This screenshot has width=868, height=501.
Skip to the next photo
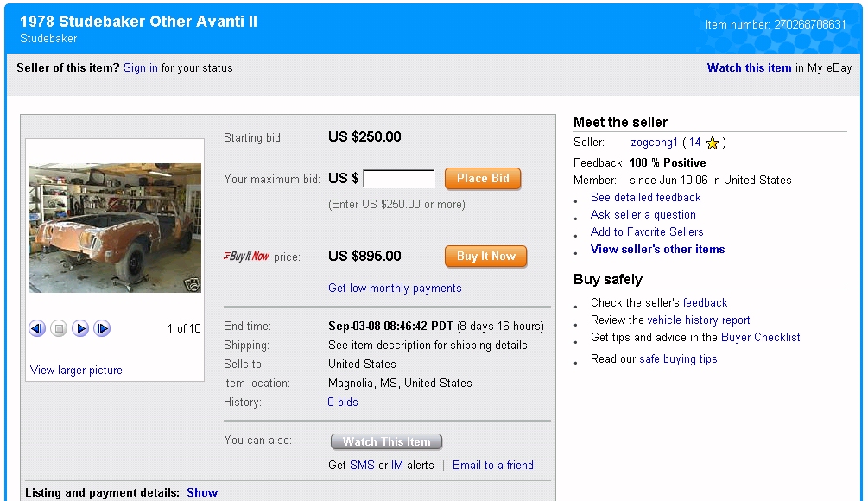[102, 328]
